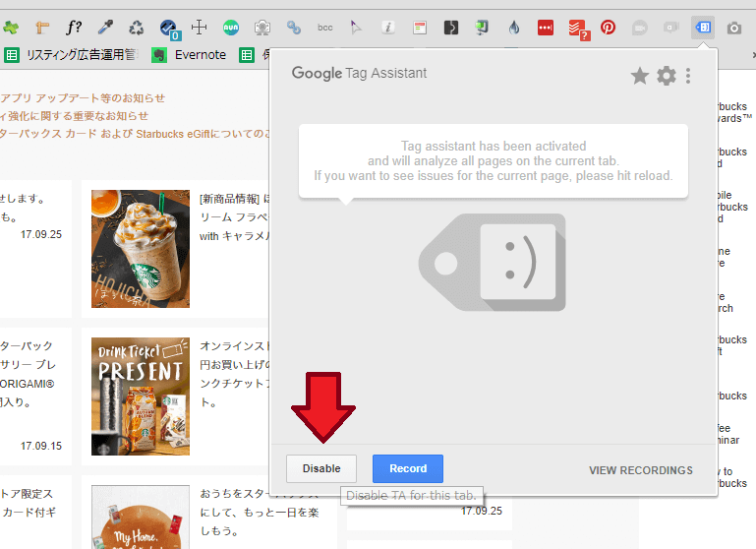Open the リスティング広告運用管 bookmark
Screen dimensions: 756x549
[x=72, y=55]
